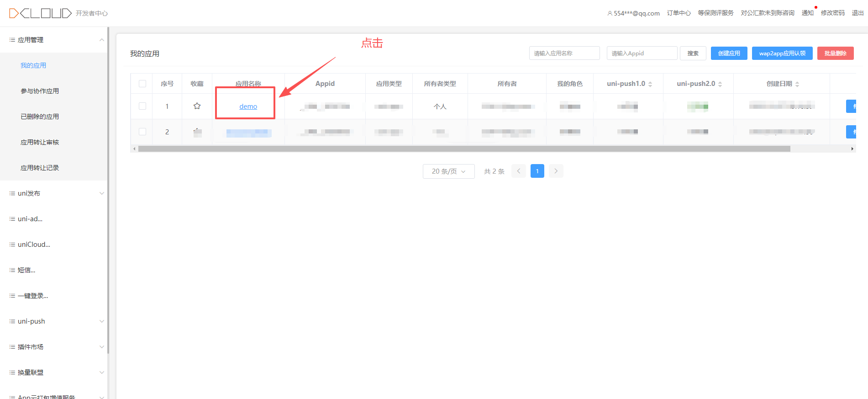The image size is (868, 399).
Task: Star the demo app as favorite
Action: point(197,106)
